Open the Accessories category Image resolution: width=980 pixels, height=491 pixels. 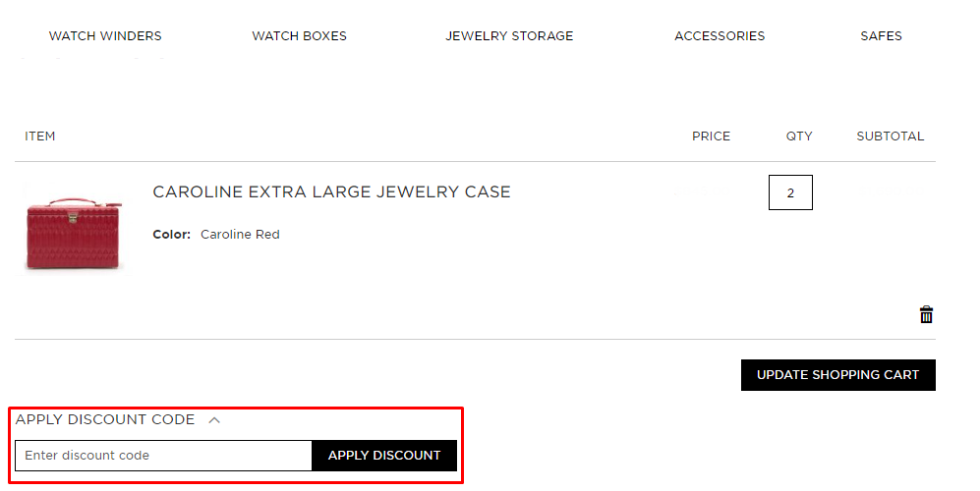point(720,36)
